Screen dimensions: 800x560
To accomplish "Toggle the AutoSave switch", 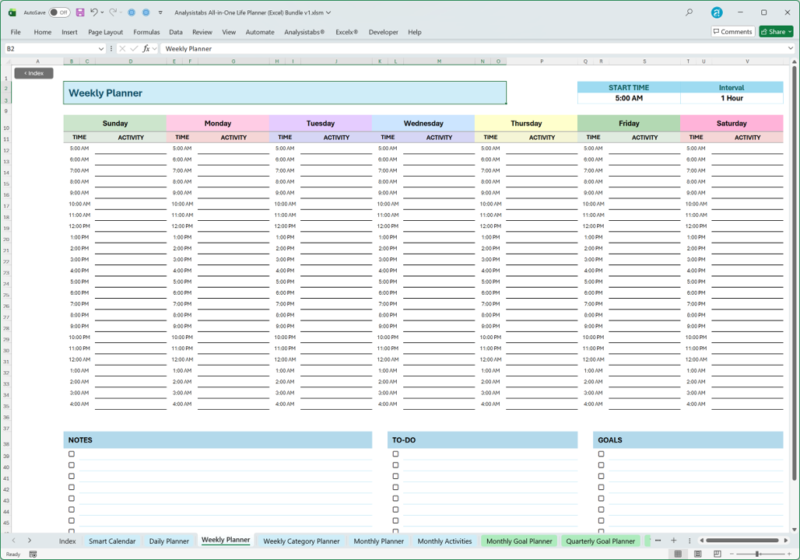I will coord(59,12).
